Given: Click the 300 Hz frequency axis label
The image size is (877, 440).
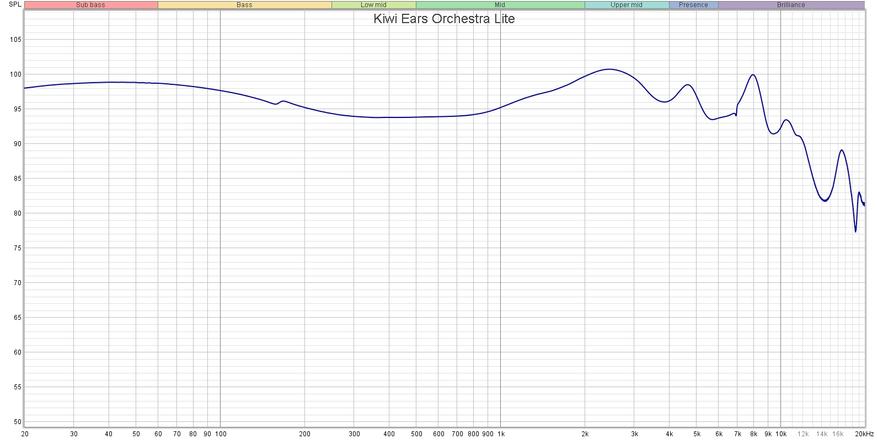Looking at the screenshot, I should point(354,434).
